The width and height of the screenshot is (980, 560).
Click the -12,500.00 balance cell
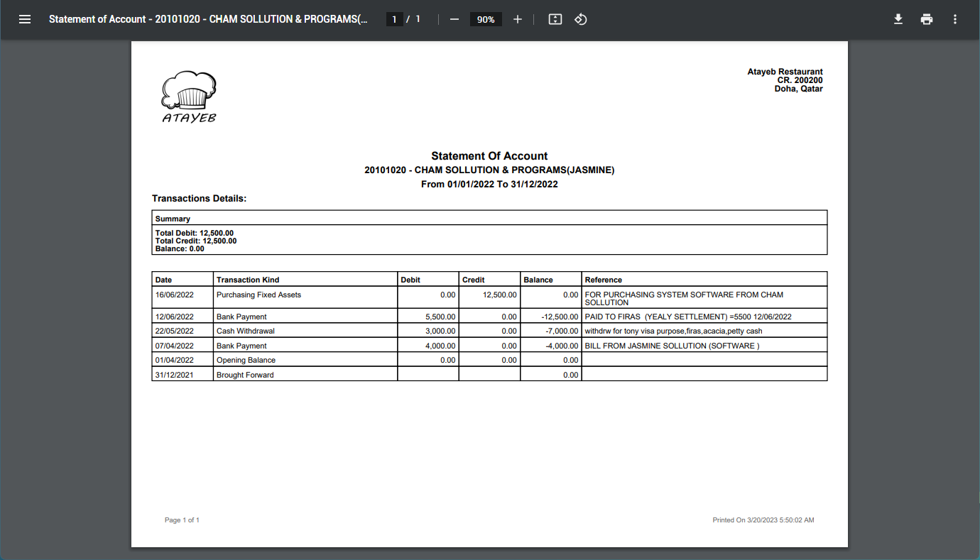point(551,317)
